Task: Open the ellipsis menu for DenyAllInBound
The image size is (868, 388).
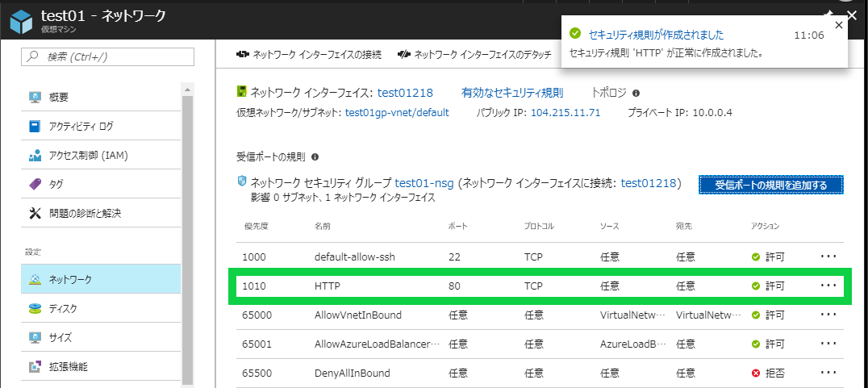Action: pos(828,373)
